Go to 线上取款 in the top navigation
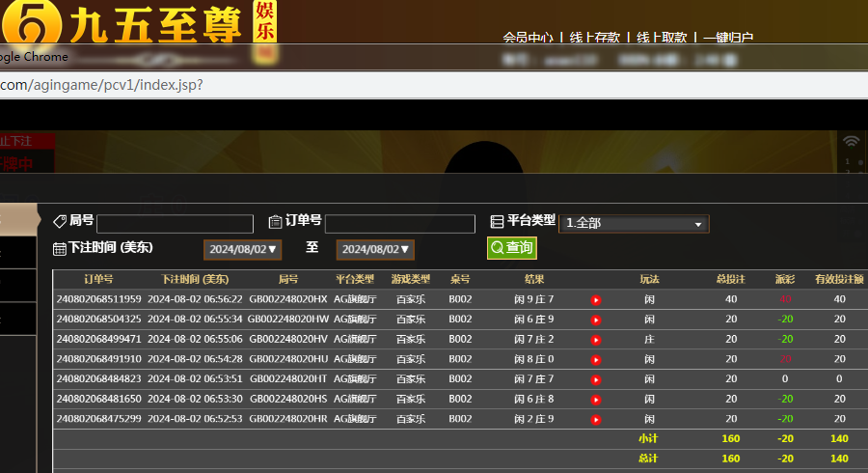Image resolution: width=868 pixels, height=473 pixels. click(662, 38)
